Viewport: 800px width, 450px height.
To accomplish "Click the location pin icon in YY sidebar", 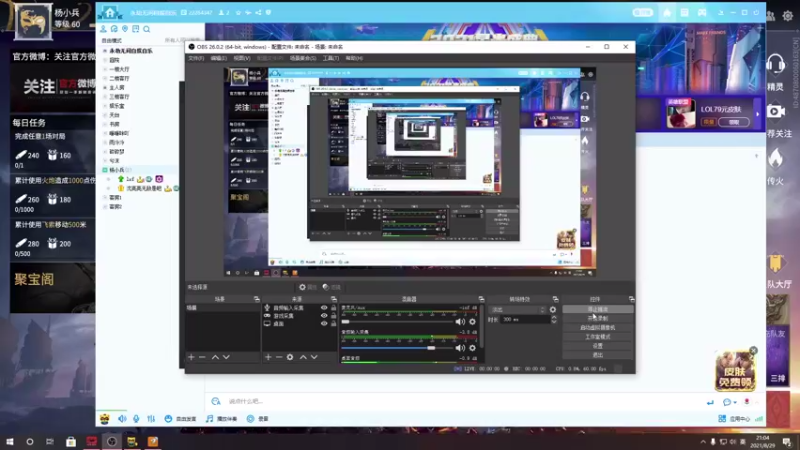I will tap(125, 29).
